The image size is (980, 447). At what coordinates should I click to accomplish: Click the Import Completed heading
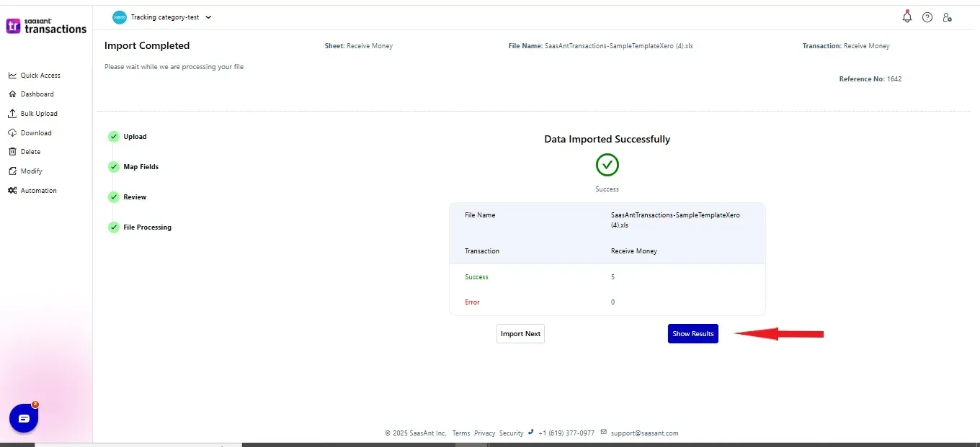[147, 45]
